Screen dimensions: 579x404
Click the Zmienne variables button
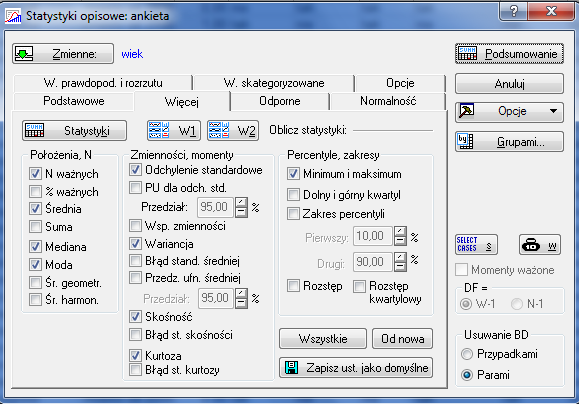pos(63,54)
